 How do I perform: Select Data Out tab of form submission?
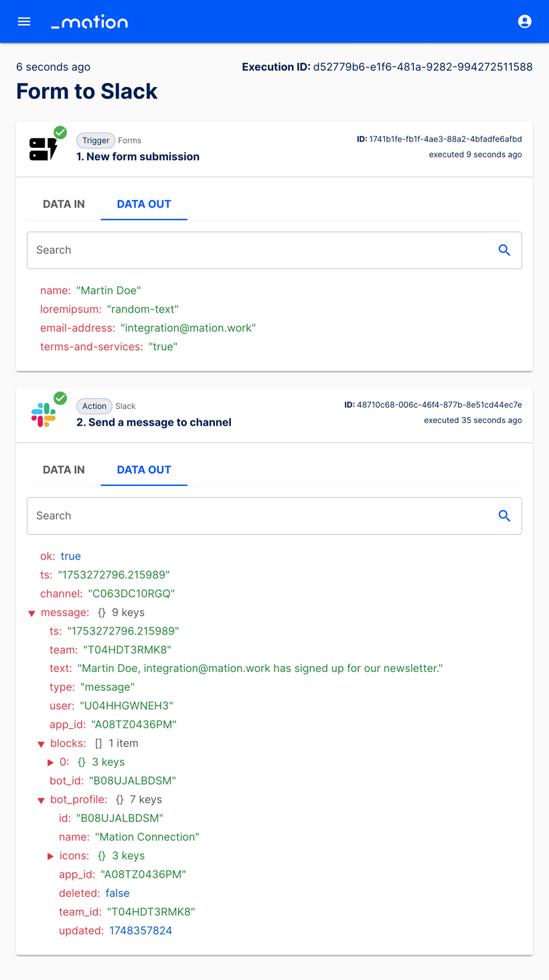pyautogui.click(x=144, y=204)
